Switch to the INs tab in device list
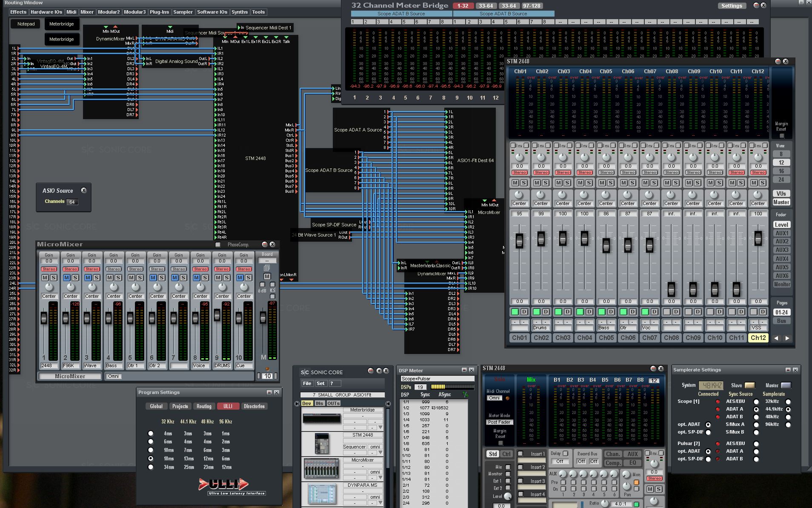This screenshot has height=508, width=812. tap(319, 403)
